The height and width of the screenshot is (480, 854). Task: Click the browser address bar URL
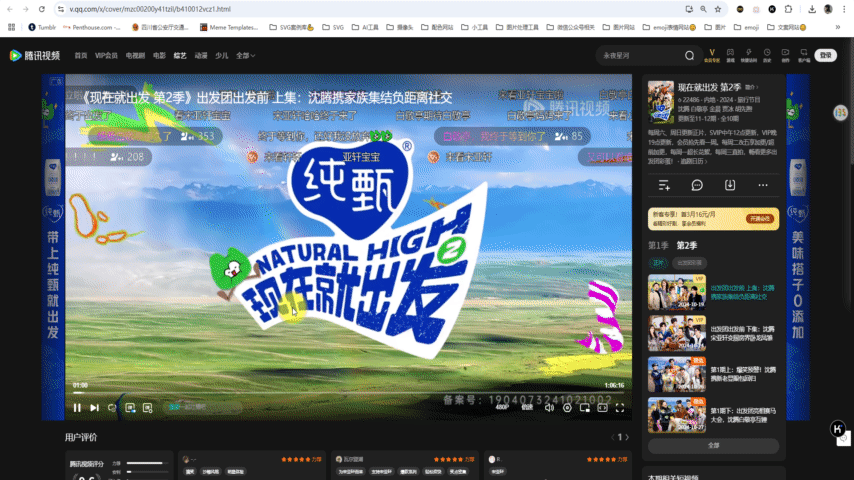tap(150, 9)
